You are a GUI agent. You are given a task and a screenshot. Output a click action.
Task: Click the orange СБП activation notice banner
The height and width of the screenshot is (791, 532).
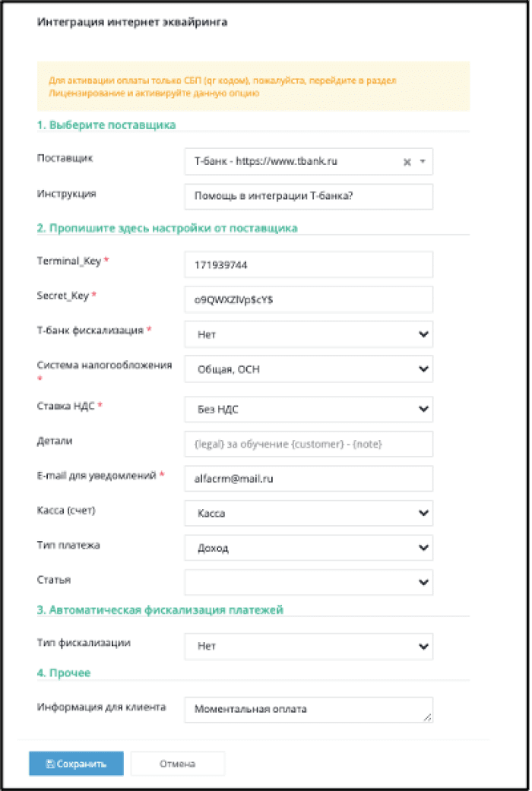[253, 87]
